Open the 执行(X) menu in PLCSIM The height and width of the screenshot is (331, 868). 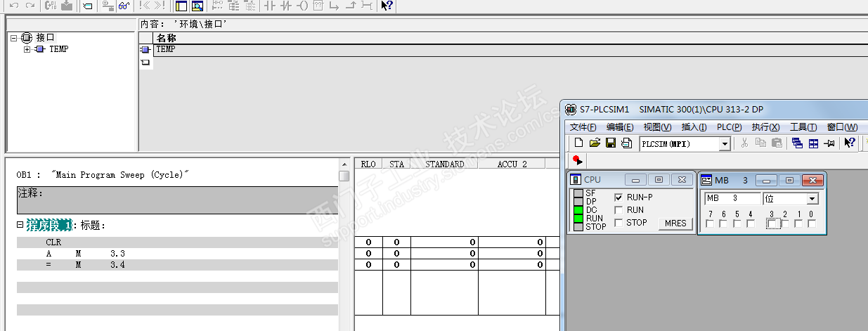click(765, 127)
